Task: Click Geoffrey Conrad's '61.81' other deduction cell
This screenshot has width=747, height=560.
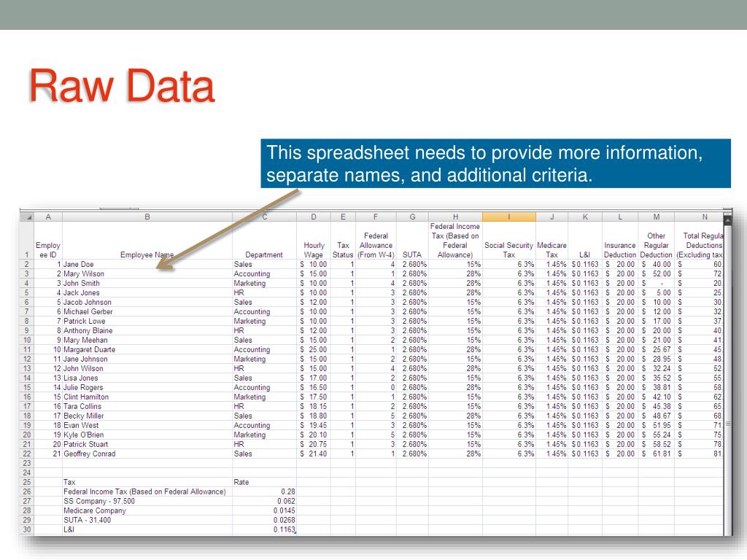Action: [x=657, y=454]
